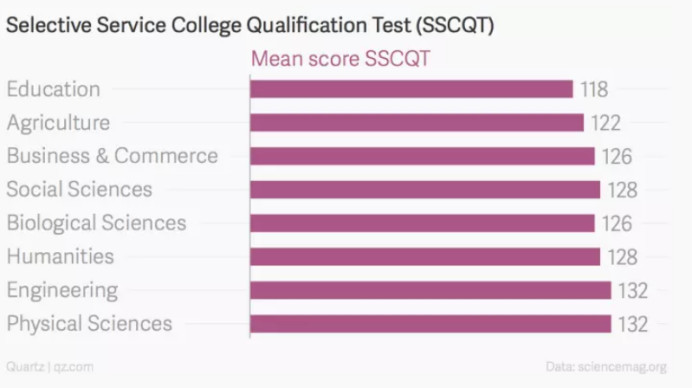This screenshot has height=388, width=692.
Task: Click the Biological Sciences category label
Action: [96, 223]
